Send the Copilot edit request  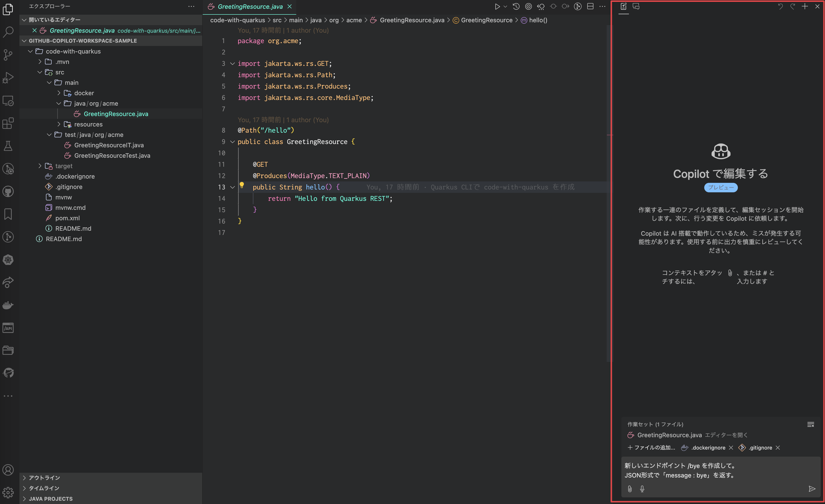click(x=812, y=489)
